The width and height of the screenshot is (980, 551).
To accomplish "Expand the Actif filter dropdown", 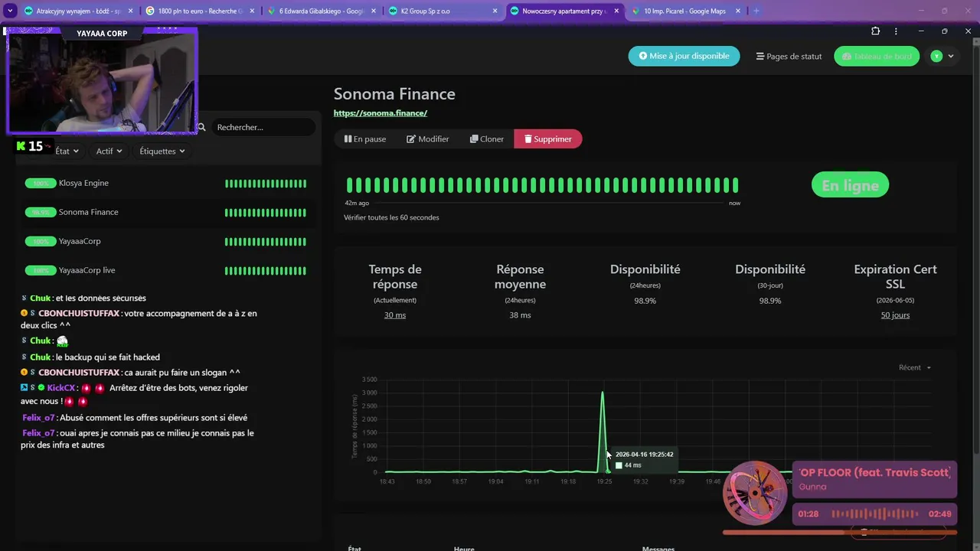I will coord(109,152).
